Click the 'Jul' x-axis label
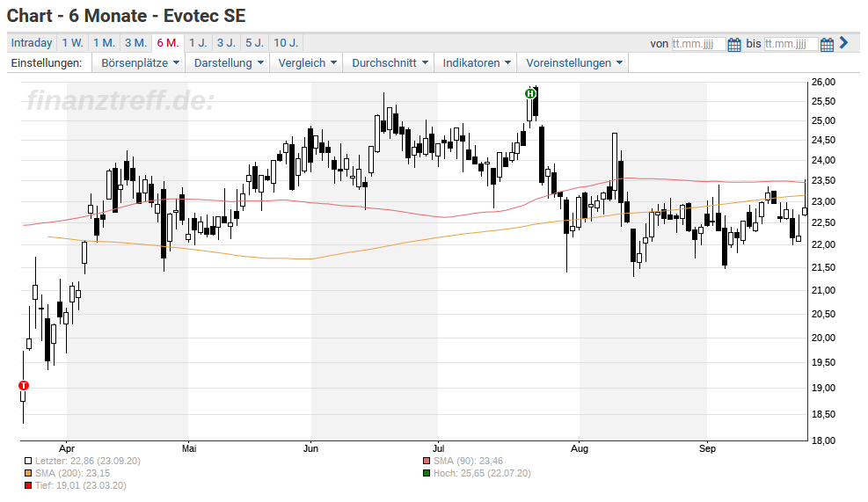Screen dimensions: 868x502 click(438, 448)
